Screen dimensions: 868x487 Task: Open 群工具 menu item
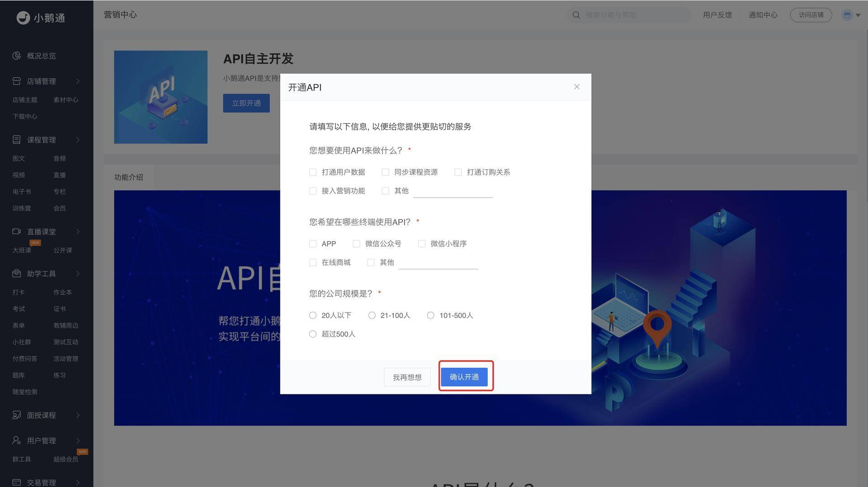point(22,459)
